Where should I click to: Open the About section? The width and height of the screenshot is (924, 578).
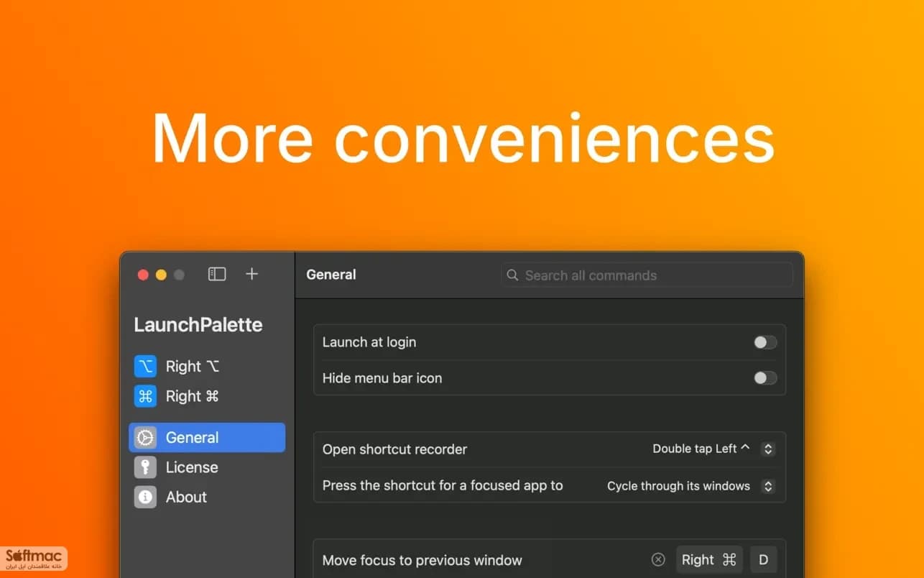tap(207, 497)
